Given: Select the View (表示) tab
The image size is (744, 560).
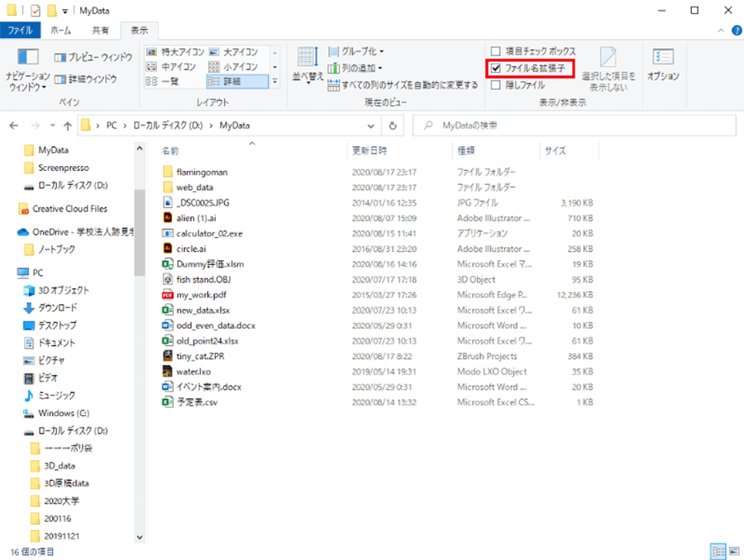Looking at the screenshot, I should click(x=140, y=31).
